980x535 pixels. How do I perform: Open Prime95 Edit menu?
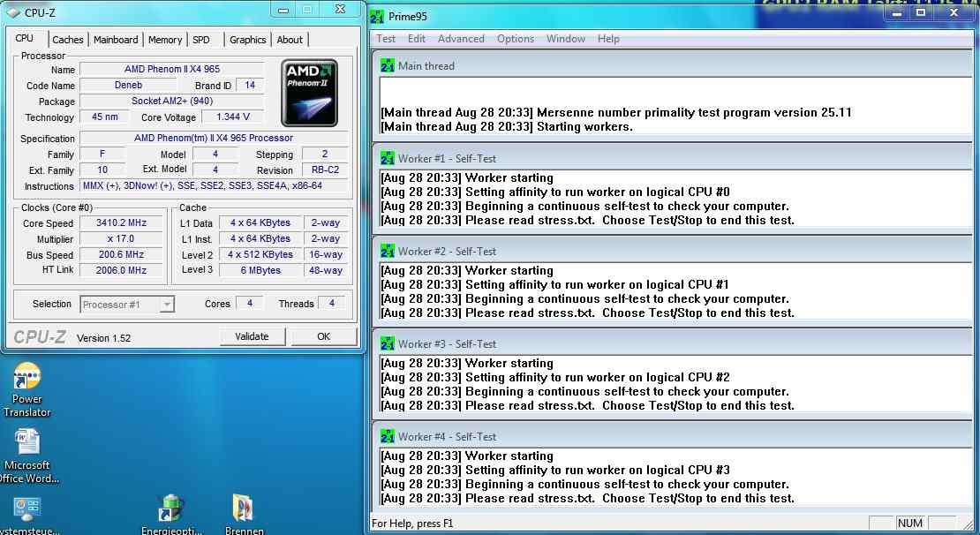pos(416,39)
